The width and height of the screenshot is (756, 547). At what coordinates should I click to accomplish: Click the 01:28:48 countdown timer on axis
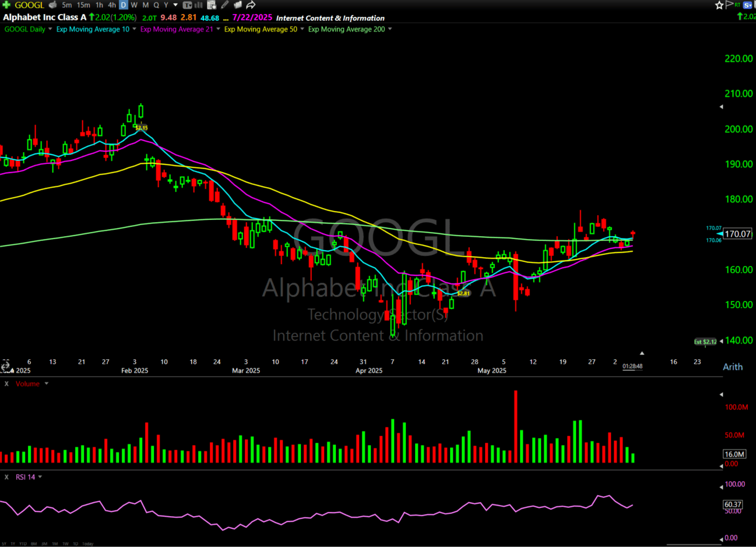tap(632, 366)
